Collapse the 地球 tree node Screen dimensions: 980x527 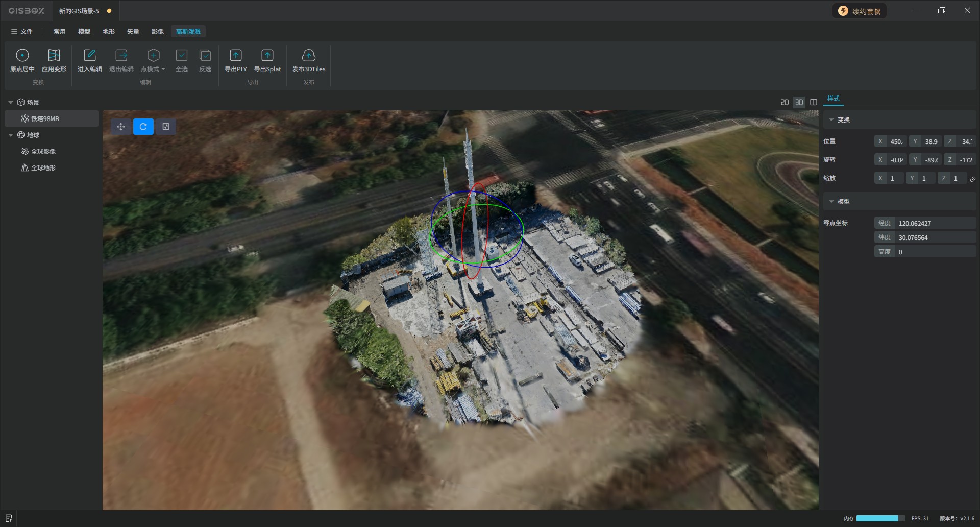pyautogui.click(x=11, y=135)
